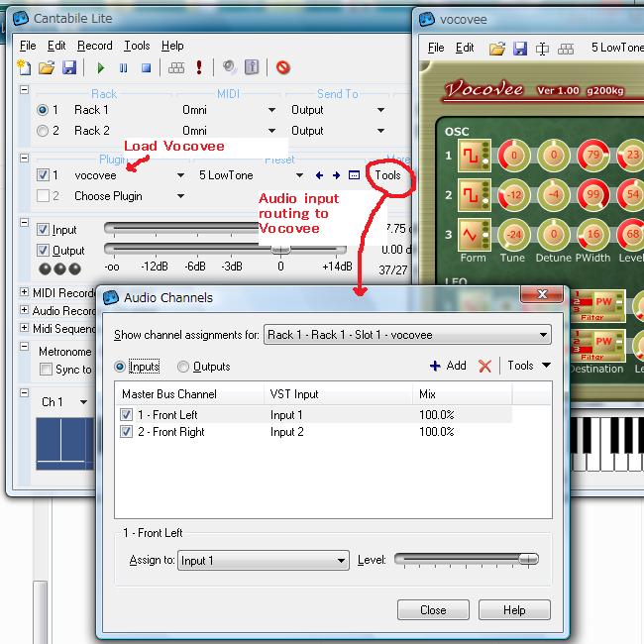The image size is (644, 644).
Task: Open the 5 LowTone preset dropdown
Action: [x=299, y=175]
